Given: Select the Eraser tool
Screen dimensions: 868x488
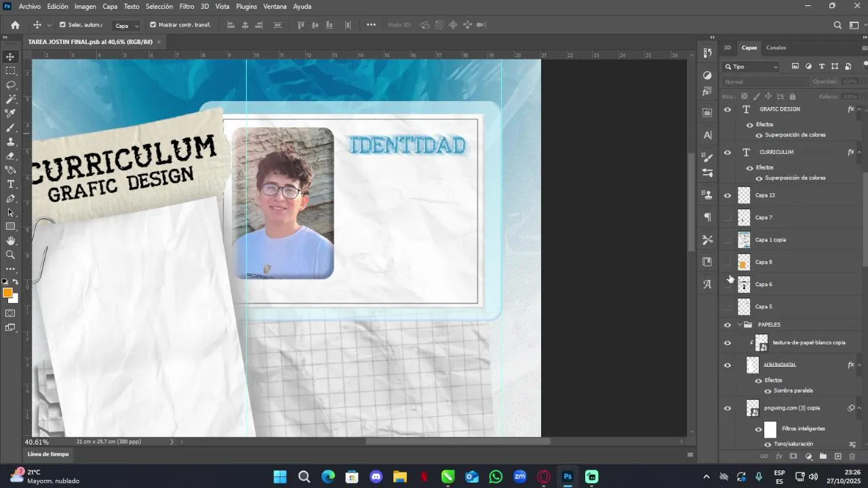Looking at the screenshot, I should pos(10,156).
